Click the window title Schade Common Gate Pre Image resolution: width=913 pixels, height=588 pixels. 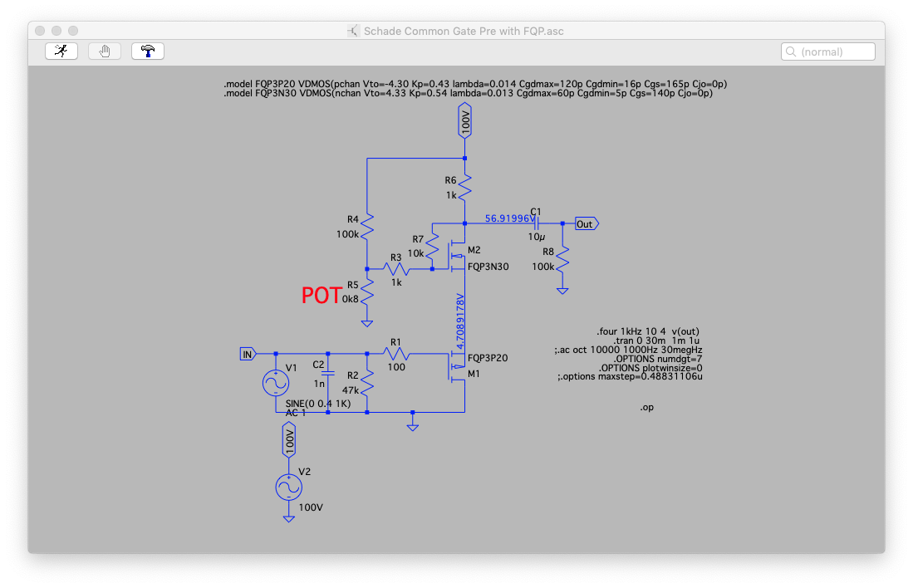pos(464,31)
